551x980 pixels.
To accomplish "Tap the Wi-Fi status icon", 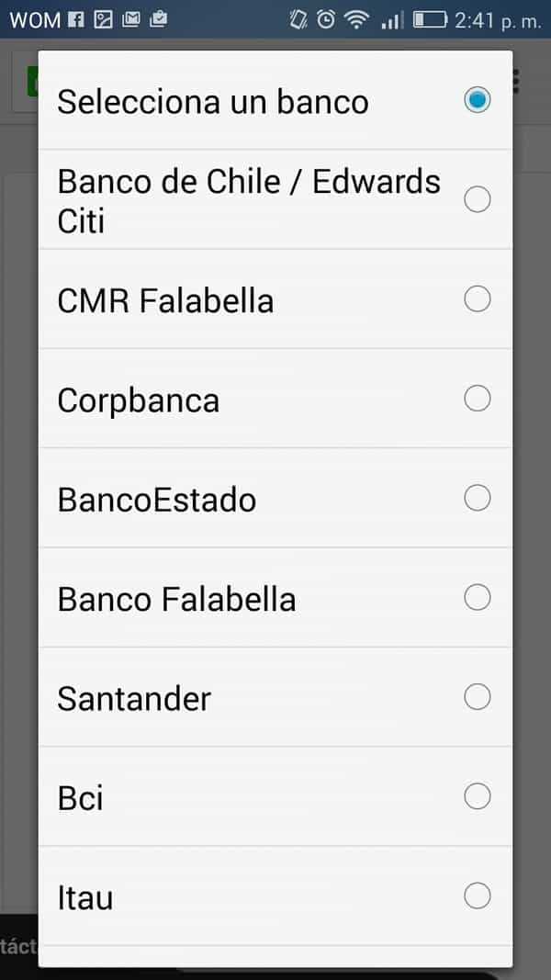I will point(355,19).
